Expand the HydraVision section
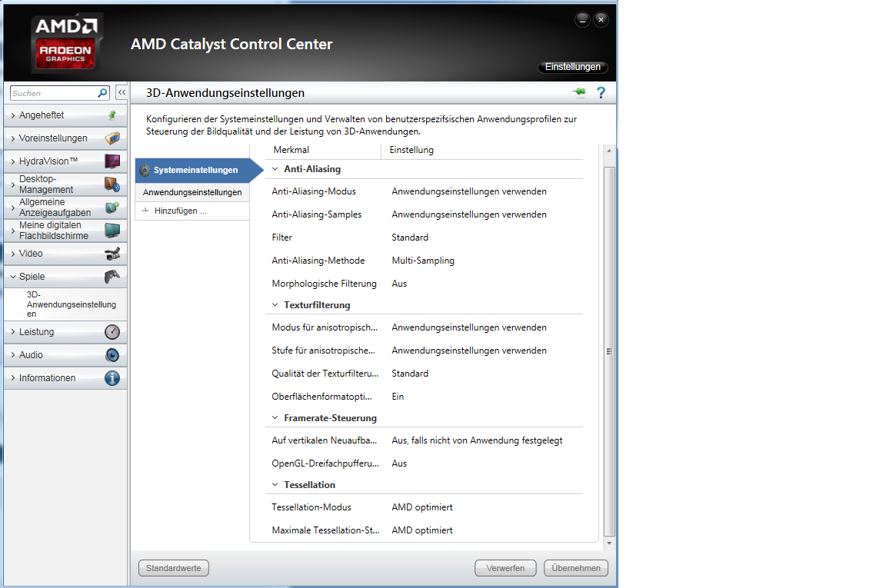886x588 pixels. [x=13, y=161]
